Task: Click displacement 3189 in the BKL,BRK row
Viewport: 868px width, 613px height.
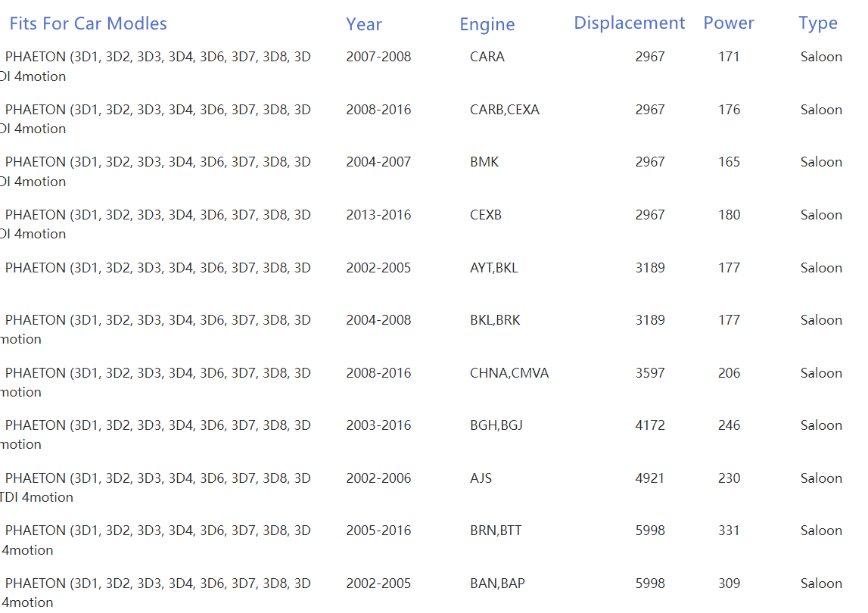Action: [x=650, y=320]
